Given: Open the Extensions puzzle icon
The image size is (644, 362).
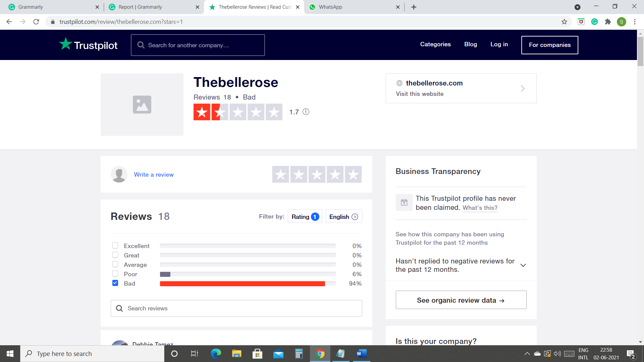Looking at the screenshot, I should click(x=608, y=22).
